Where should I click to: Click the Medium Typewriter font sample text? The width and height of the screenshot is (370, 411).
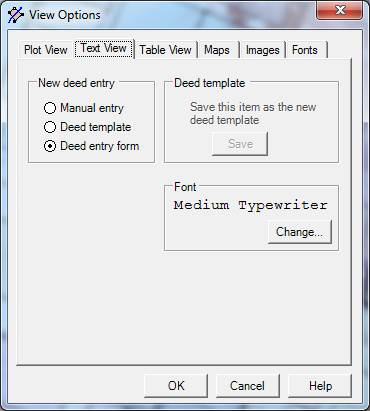pos(251,205)
